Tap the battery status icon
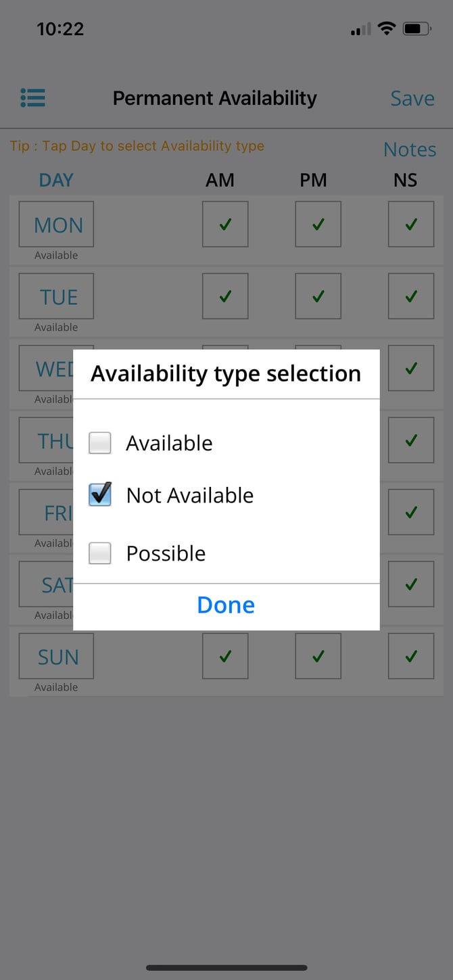This screenshot has height=980, width=453. point(416,28)
